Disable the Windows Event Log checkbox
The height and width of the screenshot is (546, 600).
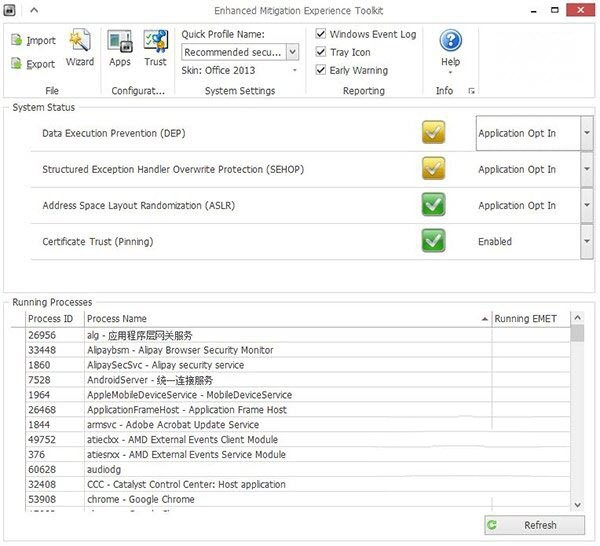321,34
